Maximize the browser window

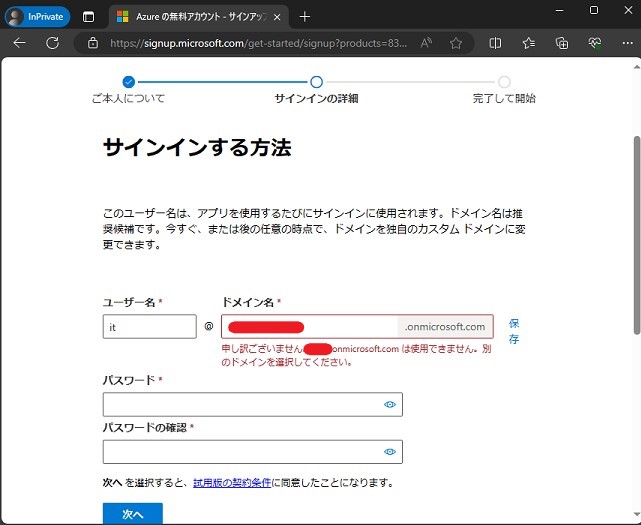(594, 10)
